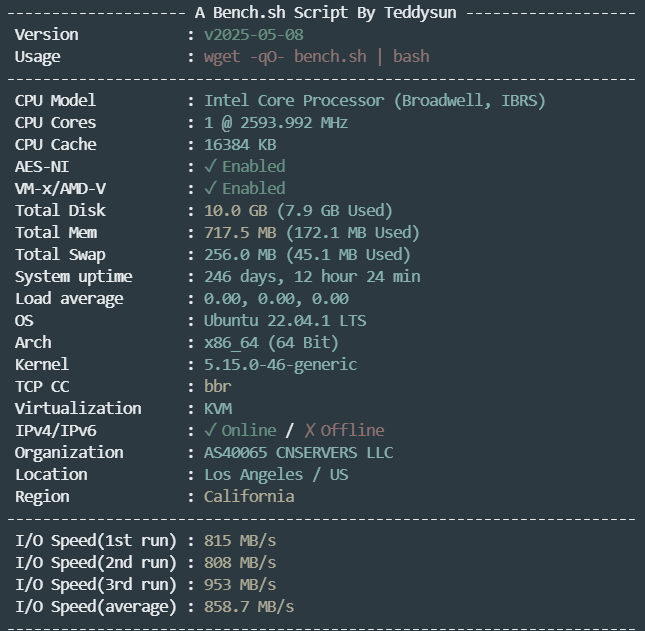Select the AS40065 CNSERVERS LLC organization
The image size is (645, 631).
[299, 452]
